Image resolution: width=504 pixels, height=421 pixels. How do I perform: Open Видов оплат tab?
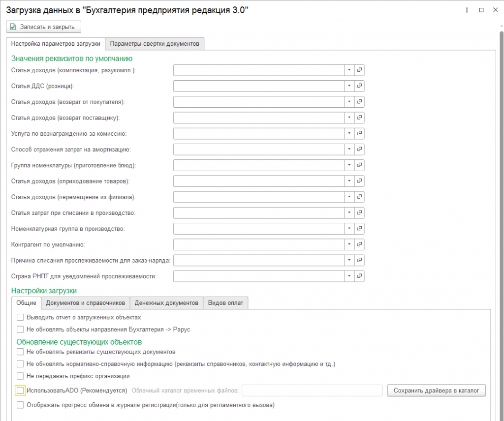pyautogui.click(x=225, y=303)
